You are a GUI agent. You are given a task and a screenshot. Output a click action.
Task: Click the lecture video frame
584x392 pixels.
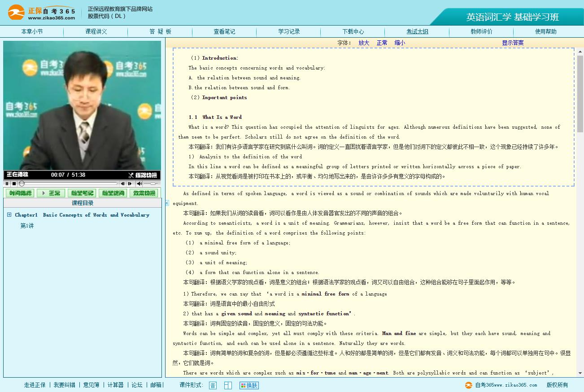coord(82,106)
